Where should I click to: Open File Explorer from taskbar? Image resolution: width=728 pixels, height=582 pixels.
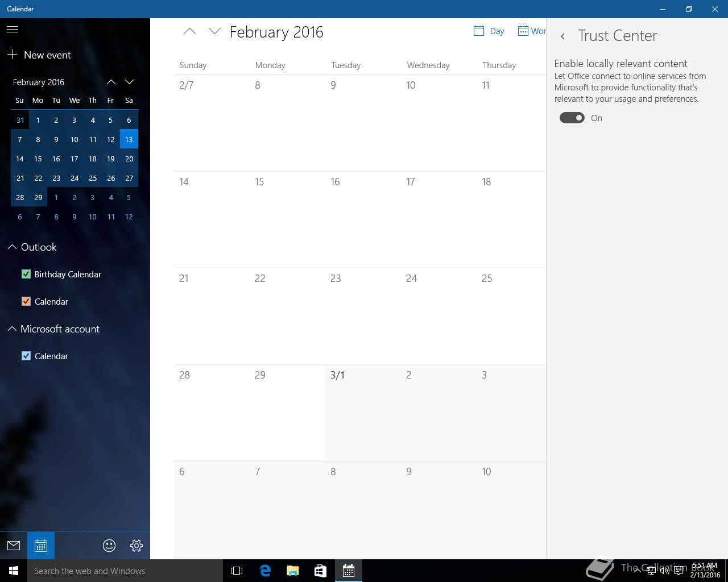tap(293, 571)
